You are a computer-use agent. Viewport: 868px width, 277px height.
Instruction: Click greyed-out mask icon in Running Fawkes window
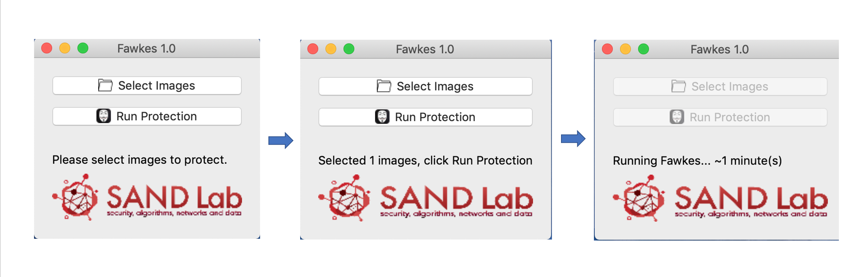point(677,117)
